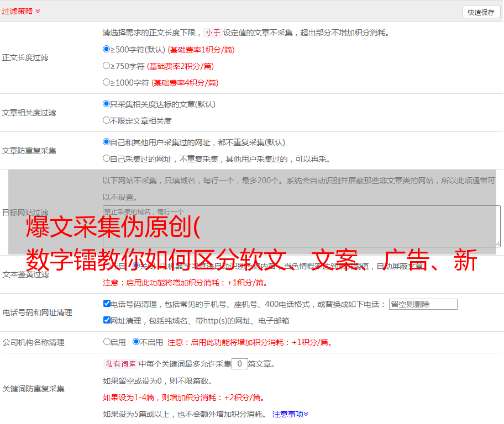Screen dimensions: 504x424
Task: Select 不启用 for 公司机构名称清理
Action: [136, 342]
